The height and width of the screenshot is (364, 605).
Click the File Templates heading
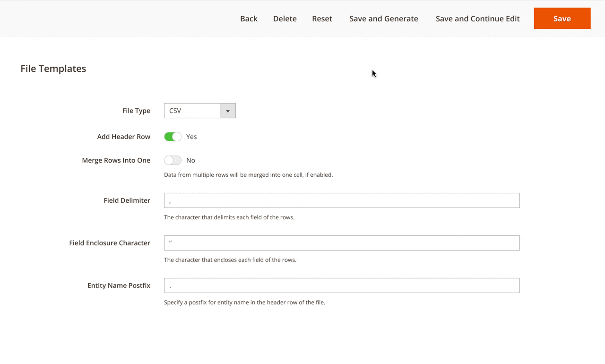53,69
